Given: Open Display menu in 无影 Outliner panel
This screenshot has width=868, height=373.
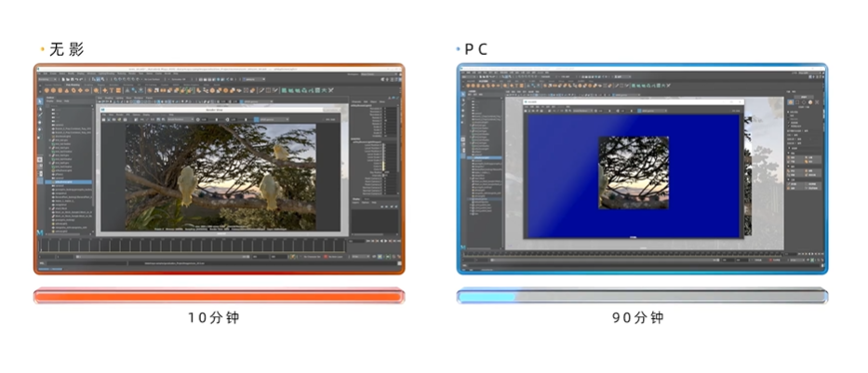Looking at the screenshot, I should (50, 101).
